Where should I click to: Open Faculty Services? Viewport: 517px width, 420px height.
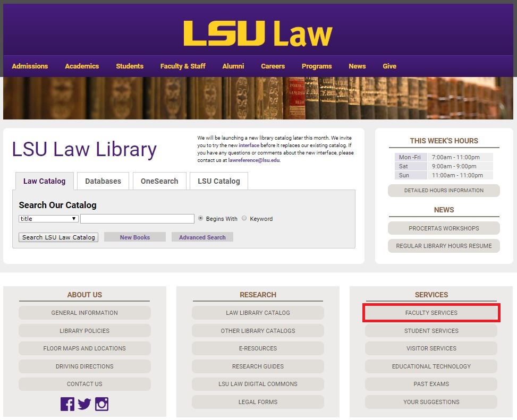[x=431, y=313]
